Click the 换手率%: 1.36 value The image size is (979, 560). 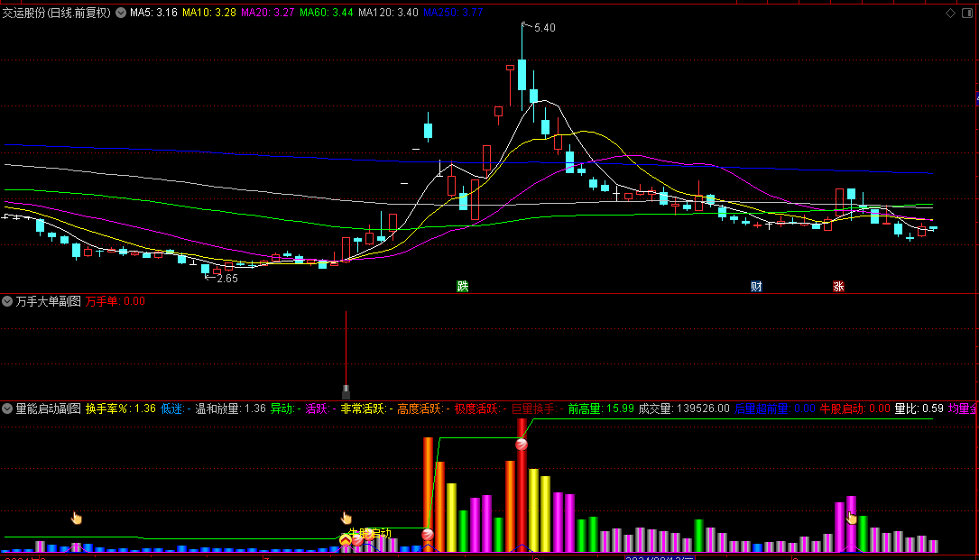(x=121, y=409)
